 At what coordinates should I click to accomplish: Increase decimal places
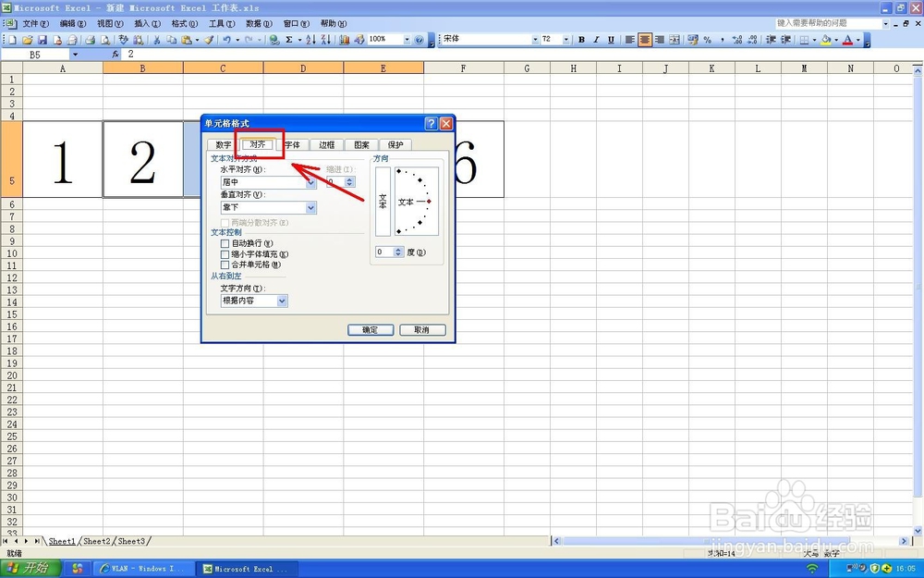(x=737, y=40)
